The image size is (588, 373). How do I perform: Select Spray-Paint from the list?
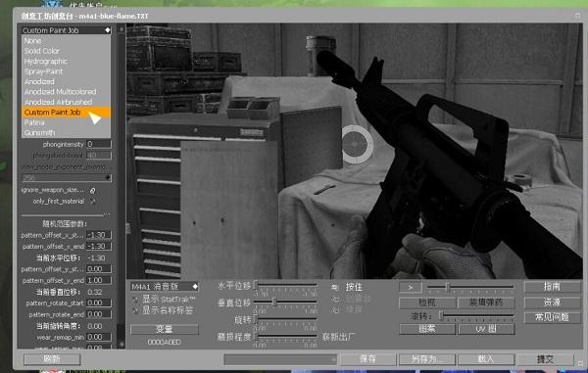[x=66, y=71]
